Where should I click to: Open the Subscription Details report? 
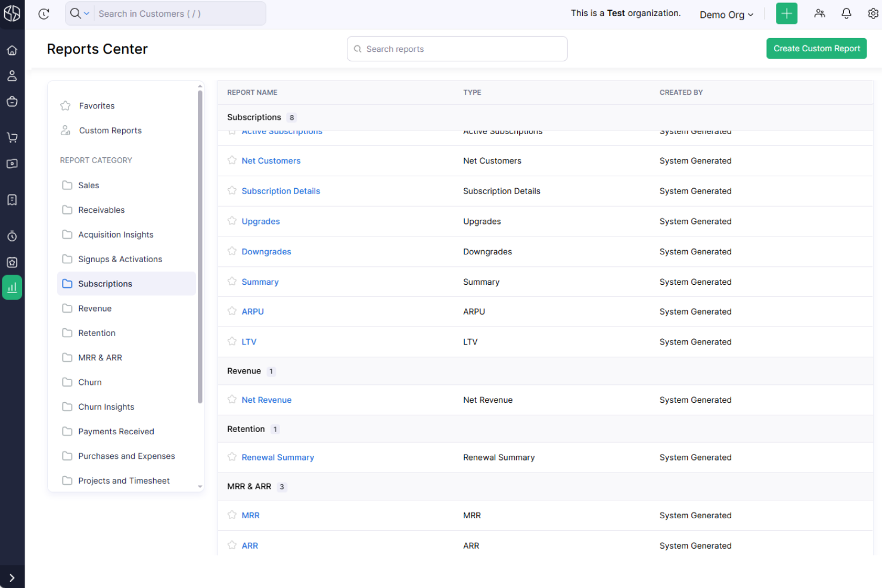[281, 191]
